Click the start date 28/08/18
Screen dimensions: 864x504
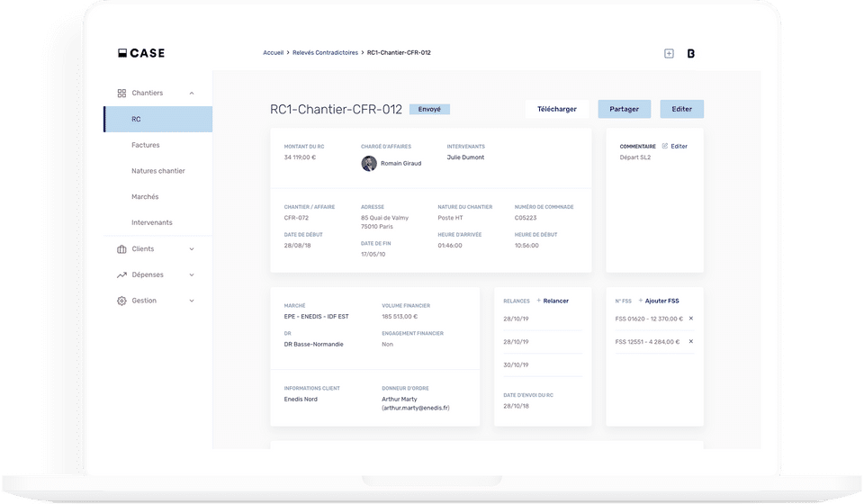click(298, 246)
